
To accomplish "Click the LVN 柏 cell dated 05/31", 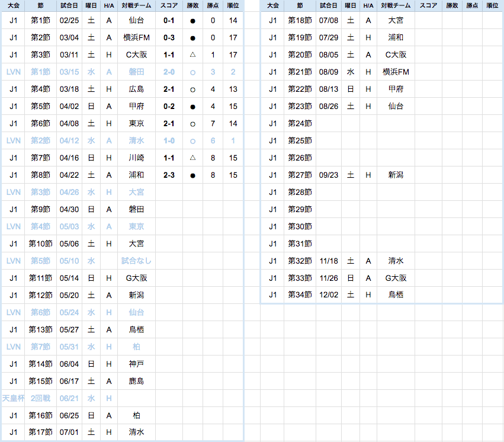I will 136,347.
